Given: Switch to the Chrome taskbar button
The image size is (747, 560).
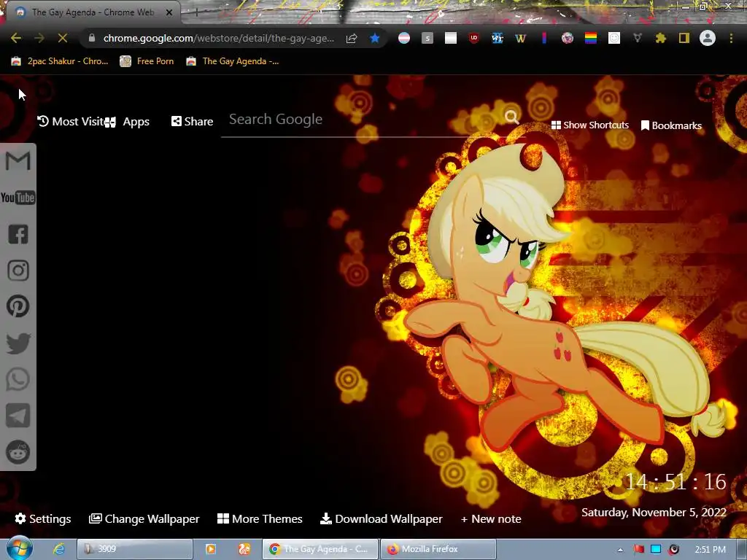Looking at the screenshot, I should (321, 549).
